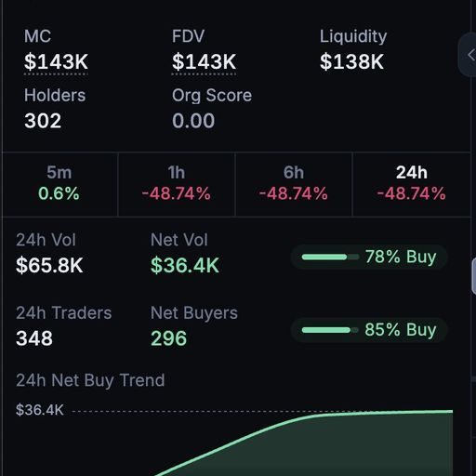The image size is (476, 476).
Task: Select the 1h timeframe tab
Action: (177, 184)
